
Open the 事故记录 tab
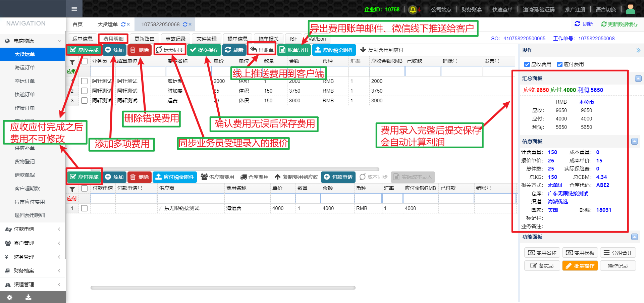click(175, 39)
